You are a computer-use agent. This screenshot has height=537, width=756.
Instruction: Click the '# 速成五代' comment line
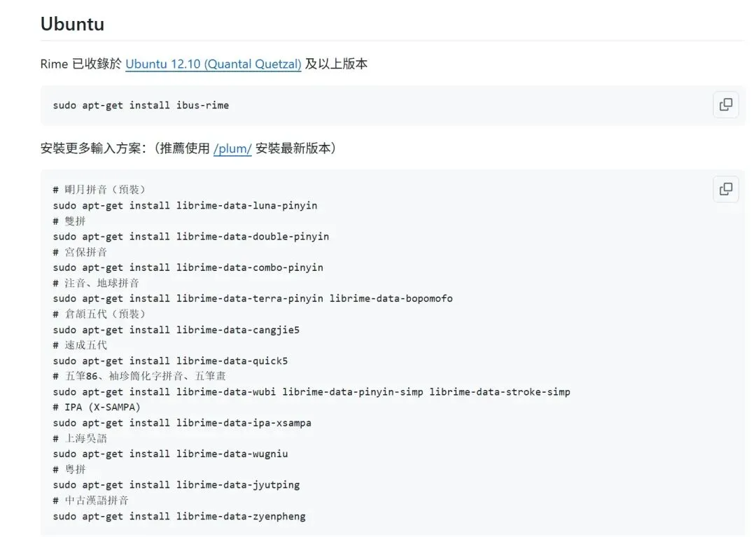[x=80, y=345]
